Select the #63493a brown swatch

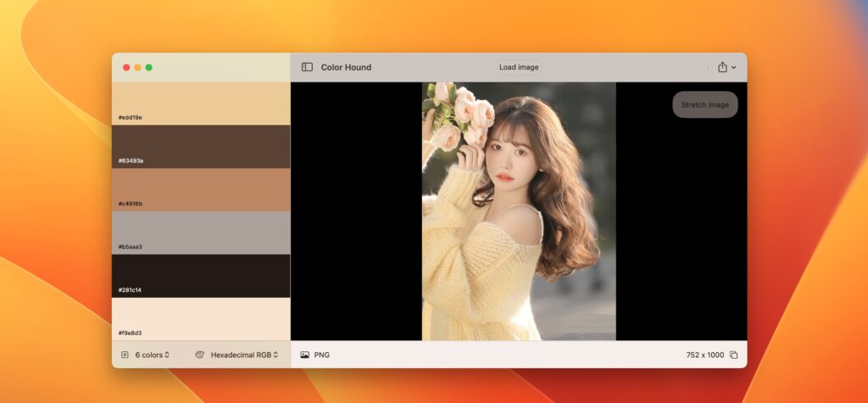click(x=201, y=147)
